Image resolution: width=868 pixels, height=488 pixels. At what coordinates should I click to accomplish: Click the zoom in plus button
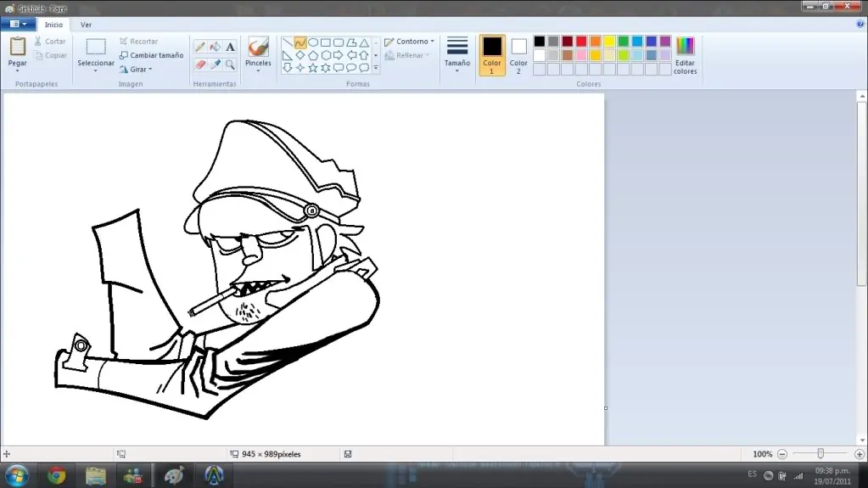(x=860, y=454)
